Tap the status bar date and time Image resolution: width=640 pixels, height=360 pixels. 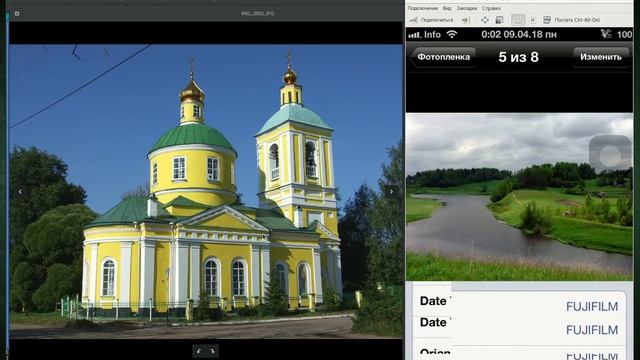pos(519,34)
